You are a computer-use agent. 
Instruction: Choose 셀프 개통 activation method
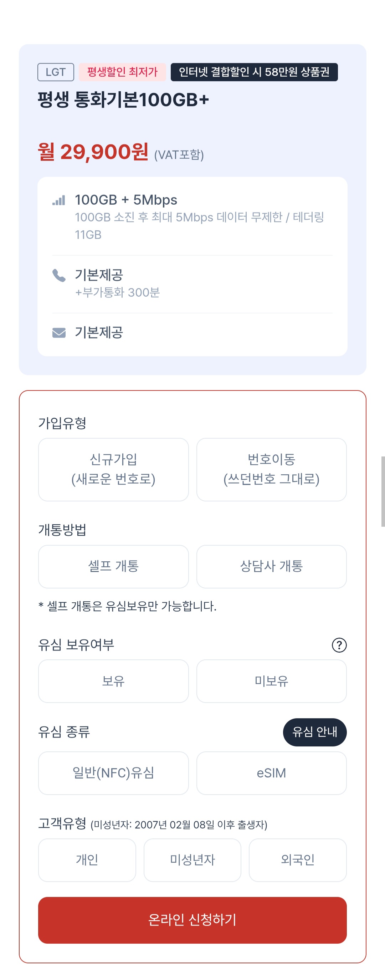[x=113, y=566]
